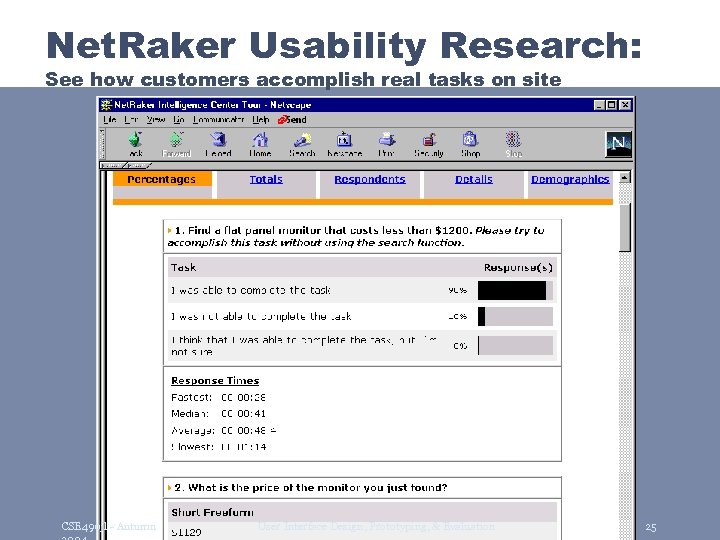
Task: Click the Response(s) column header
Action: [518, 268]
